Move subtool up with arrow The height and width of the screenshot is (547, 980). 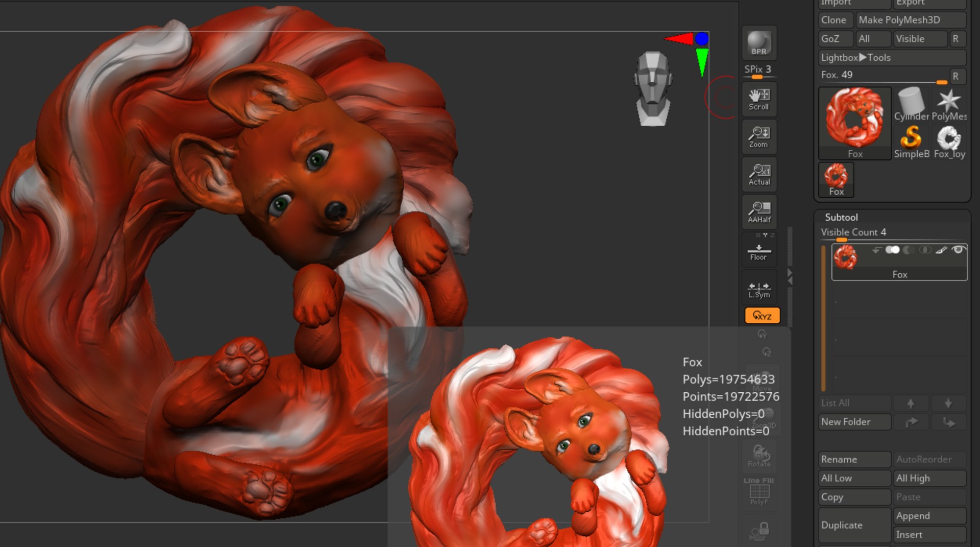coord(911,403)
